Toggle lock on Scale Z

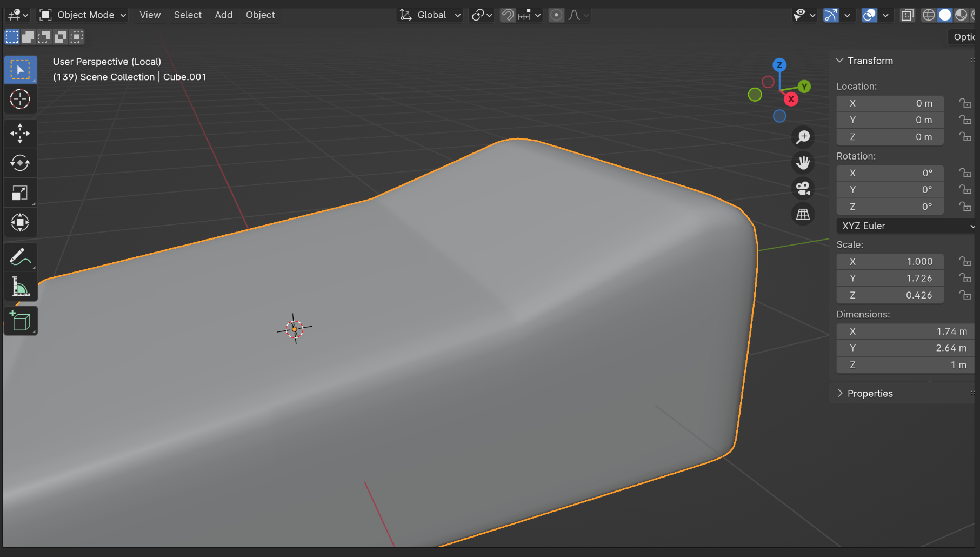(965, 295)
